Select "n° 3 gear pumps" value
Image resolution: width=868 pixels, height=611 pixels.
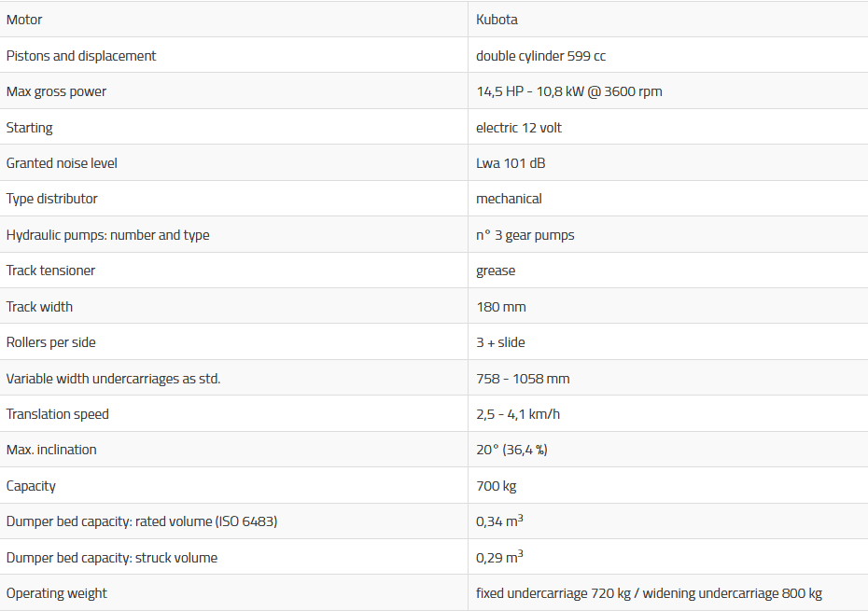coord(525,235)
